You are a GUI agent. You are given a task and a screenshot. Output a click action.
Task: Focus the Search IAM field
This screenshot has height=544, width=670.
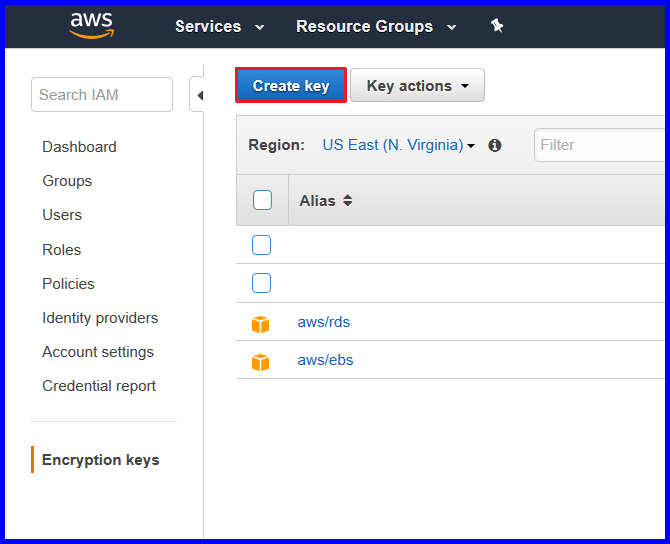(x=102, y=94)
